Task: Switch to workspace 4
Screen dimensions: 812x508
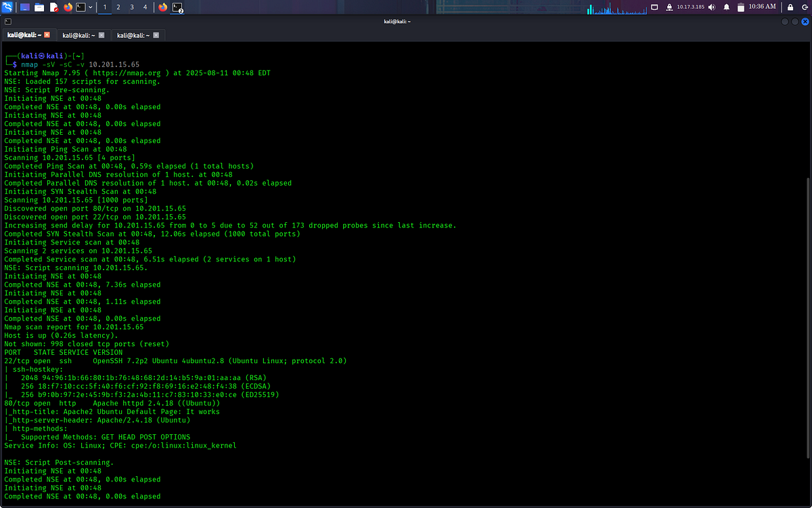Action: pyautogui.click(x=145, y=7)
